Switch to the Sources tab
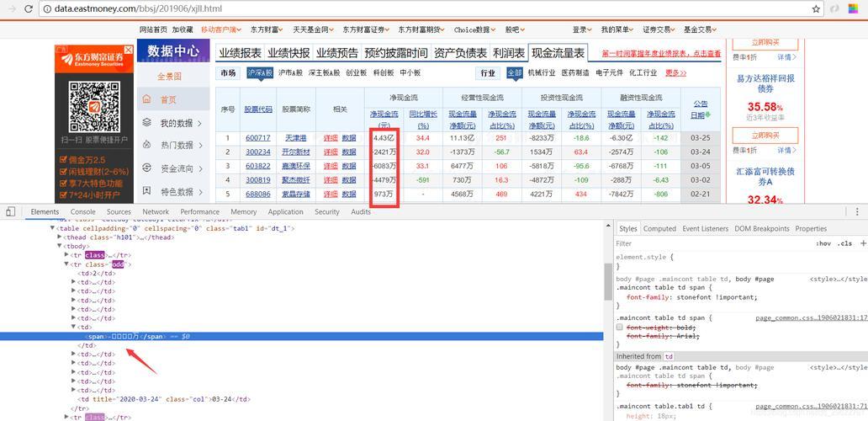Screen dimensions: 868x421 tap(119, 211)
